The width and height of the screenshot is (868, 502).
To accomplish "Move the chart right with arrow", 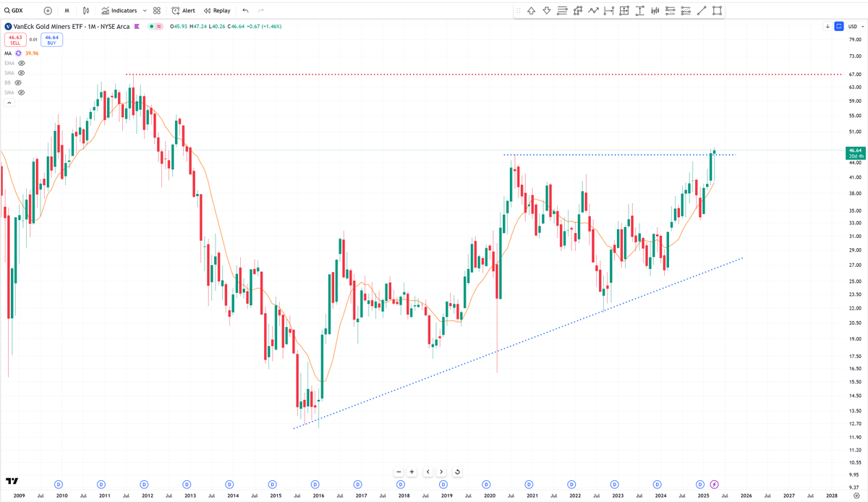I will click(x=441, y=472).
